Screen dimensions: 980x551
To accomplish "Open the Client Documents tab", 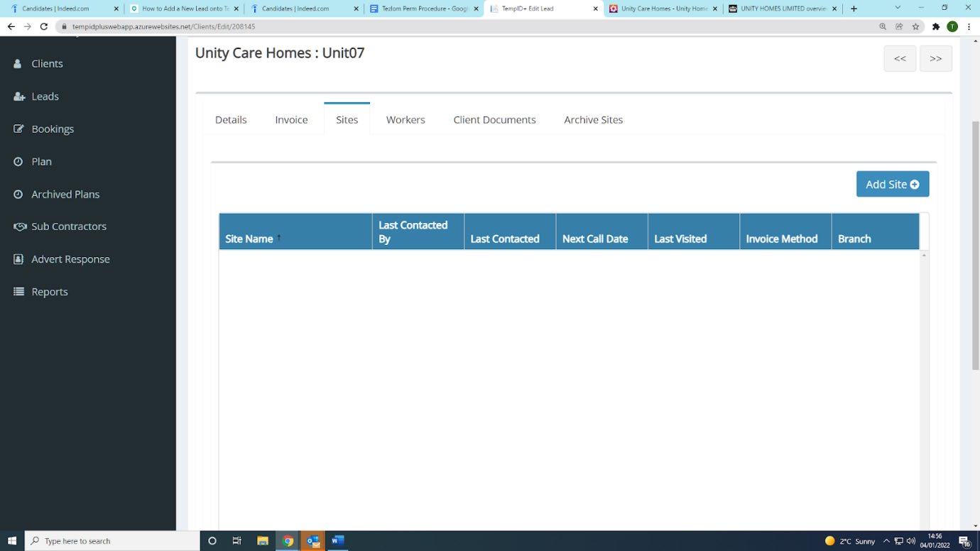I will (x=494, y=120).
